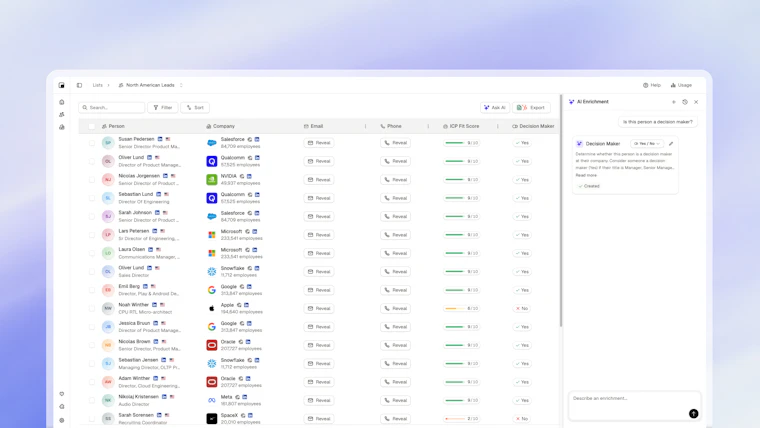Click the table vertical scrollbar
The width and height of the screenshot is (760, 428).
(561, 211)
